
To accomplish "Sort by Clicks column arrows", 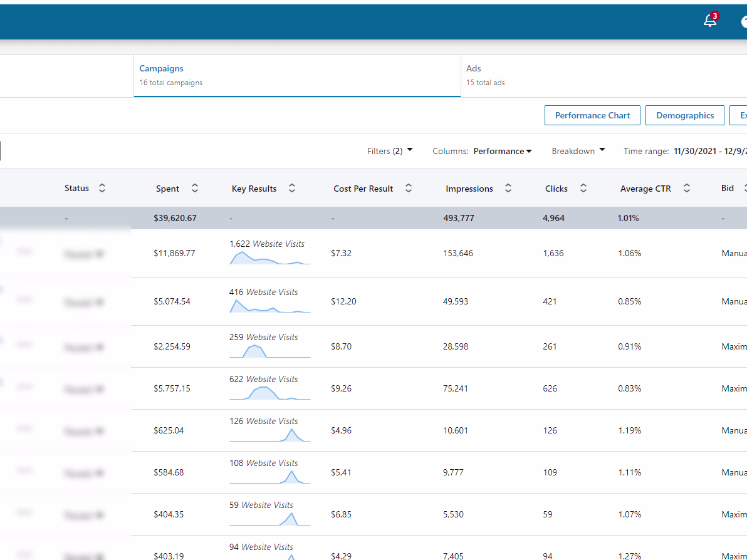I will [583, 189].
